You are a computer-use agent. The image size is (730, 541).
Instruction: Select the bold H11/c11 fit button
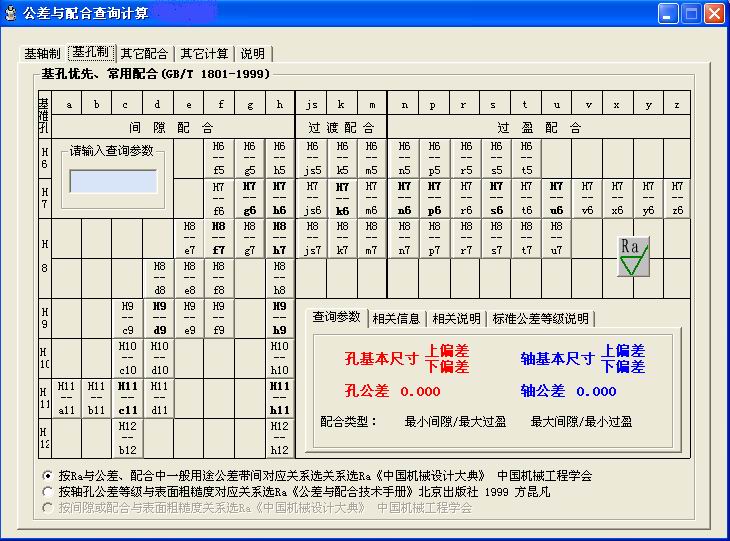(x=128, y=399)
